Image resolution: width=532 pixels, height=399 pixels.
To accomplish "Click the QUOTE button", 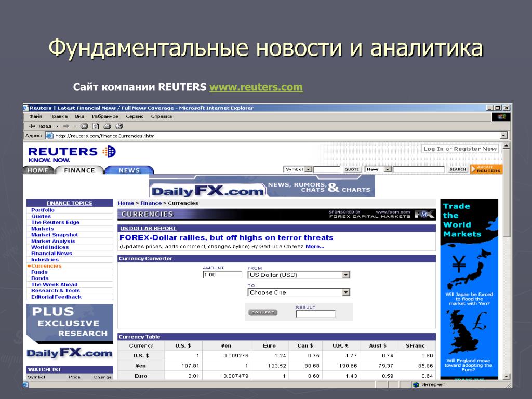I will click(352, 169).
